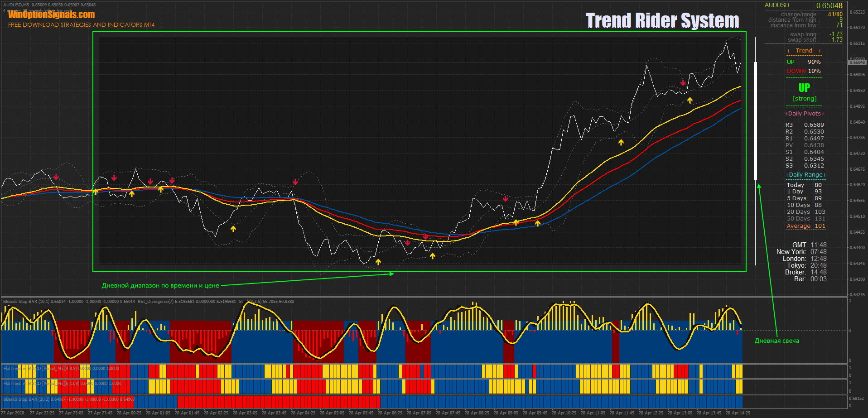Click the '28 Apr 14:25' time axis label
The height and width of the screenshot is (418, 868).
(x=738, y=413)
